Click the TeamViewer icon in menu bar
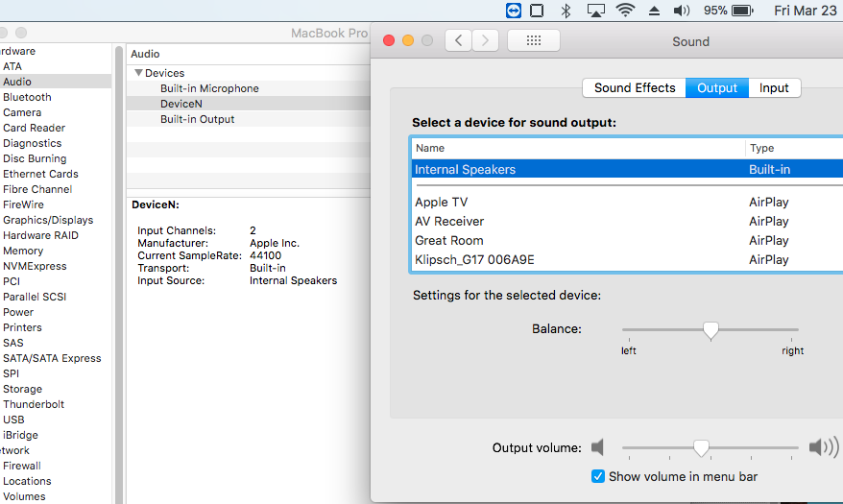 [514, 11]
